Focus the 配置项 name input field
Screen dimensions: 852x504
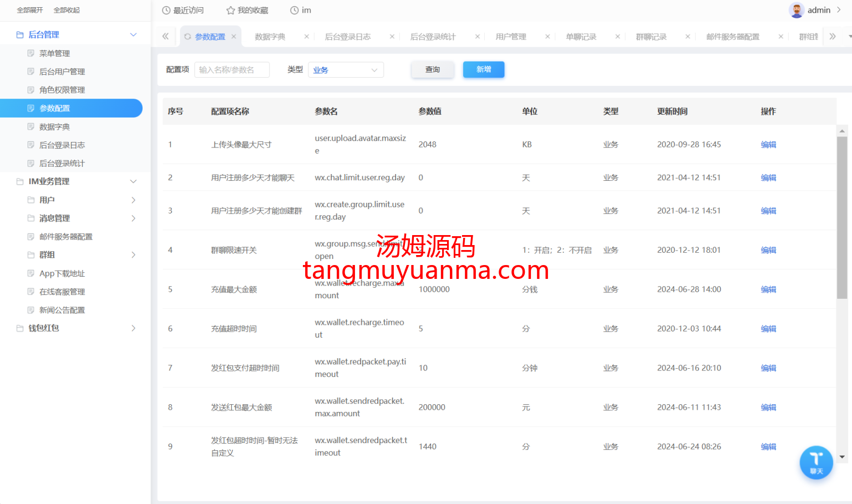(x=232, y=70)
